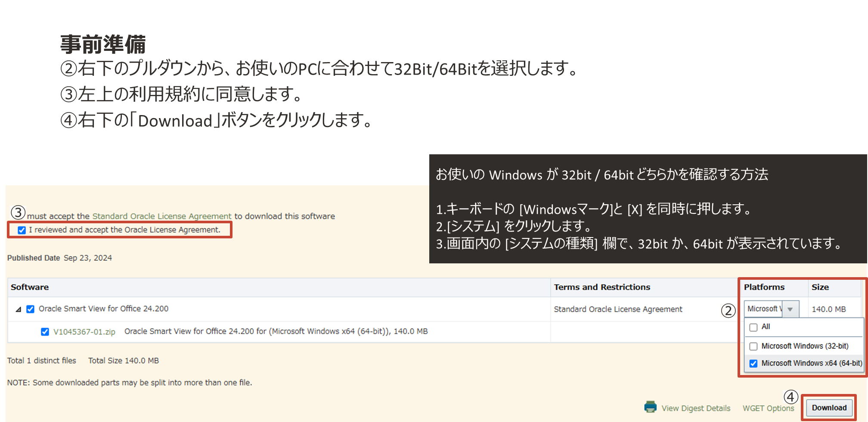
Task: Click the Total Size 140.0 MB text
Action: tap(124, 360)
